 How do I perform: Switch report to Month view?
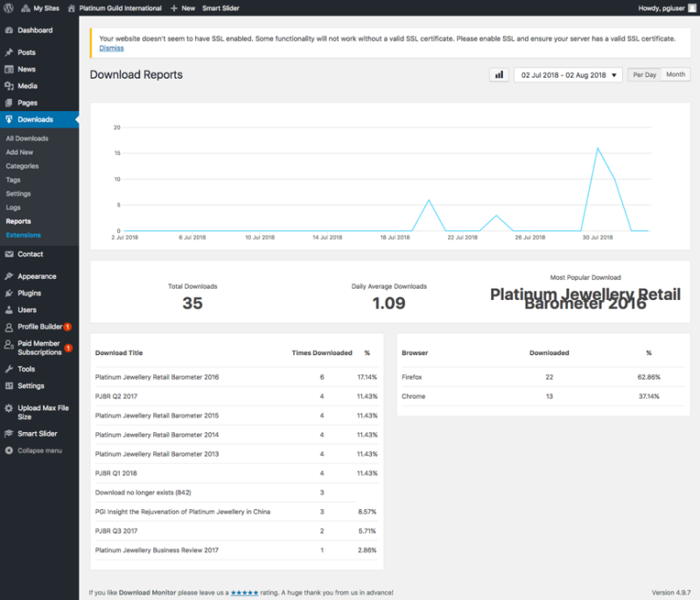(x=675, y=75)
